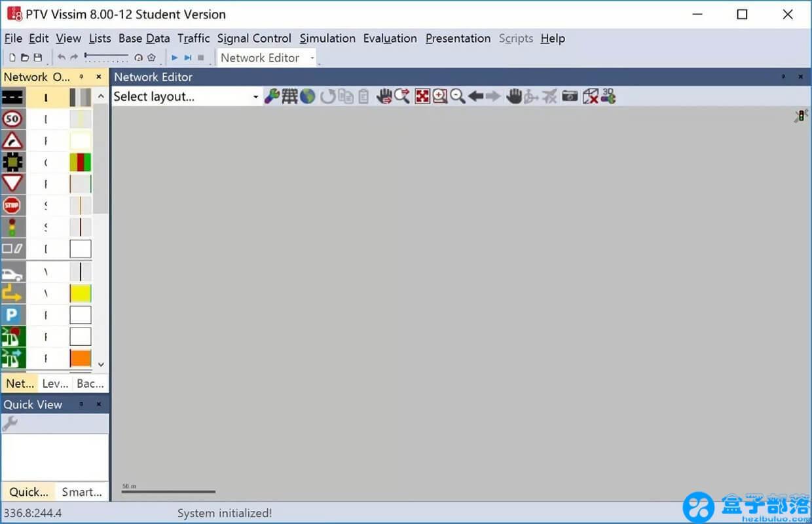The height and width of the screenshot is (524, 812).
Task: Toggle simulation signal icon in editor corner
Action: (x=801, y=117)
